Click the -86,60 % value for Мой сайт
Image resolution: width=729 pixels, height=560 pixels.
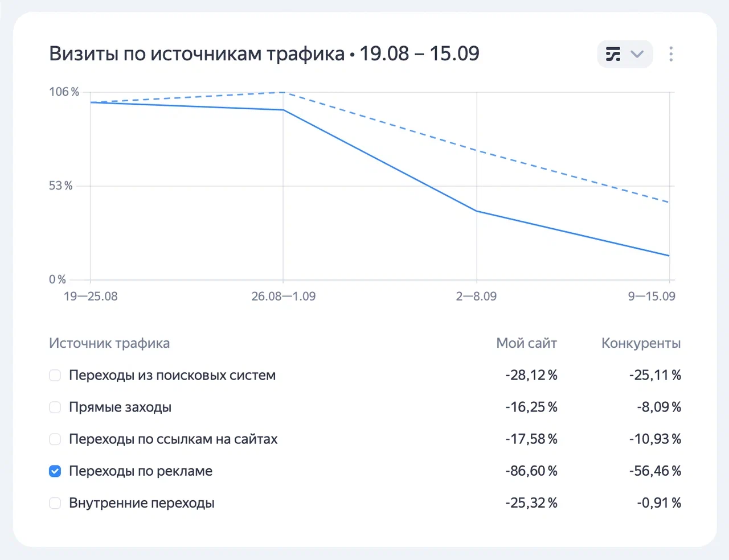tap(531, 471)
